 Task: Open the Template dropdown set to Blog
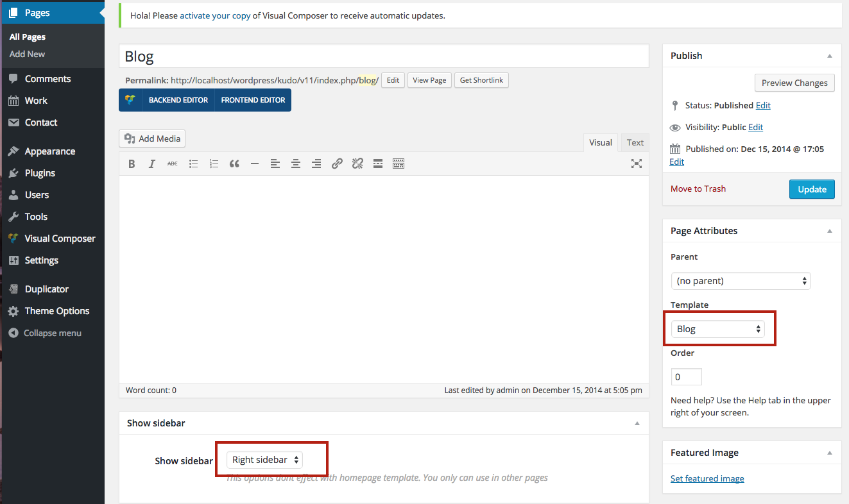pos(717,329)
